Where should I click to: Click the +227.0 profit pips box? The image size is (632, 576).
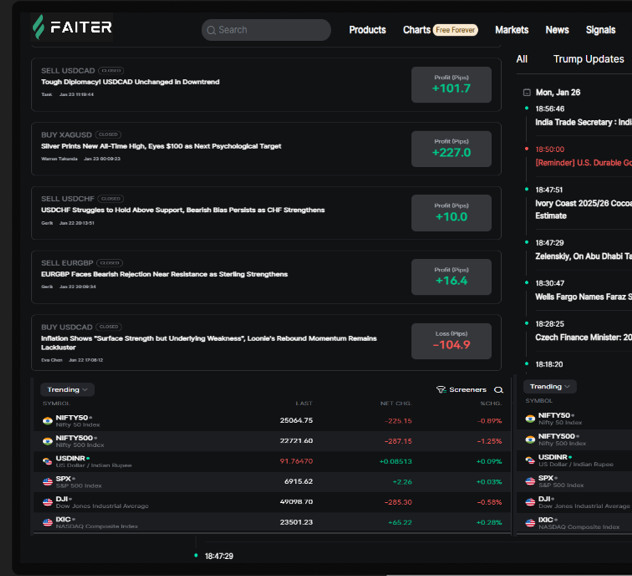click(451, 149)
